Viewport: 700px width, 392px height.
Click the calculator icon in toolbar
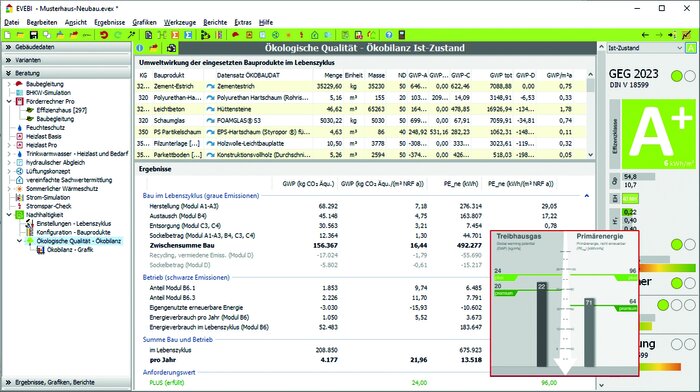401,35
